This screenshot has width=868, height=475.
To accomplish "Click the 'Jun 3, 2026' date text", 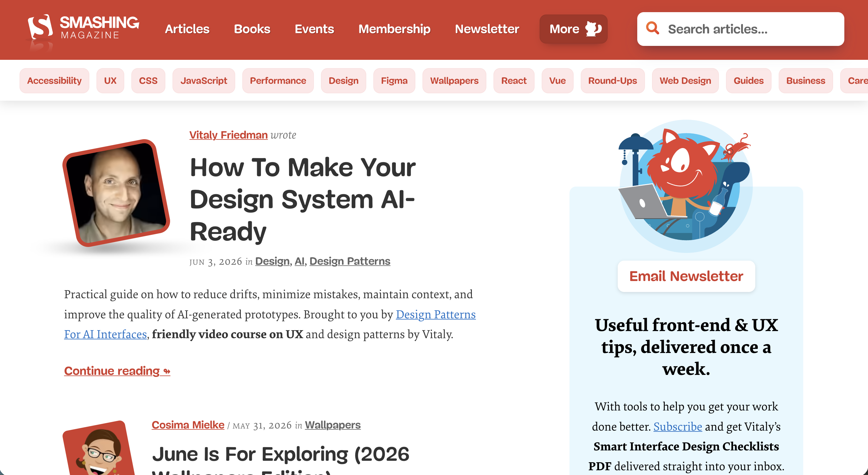I will tap(216, 261).
